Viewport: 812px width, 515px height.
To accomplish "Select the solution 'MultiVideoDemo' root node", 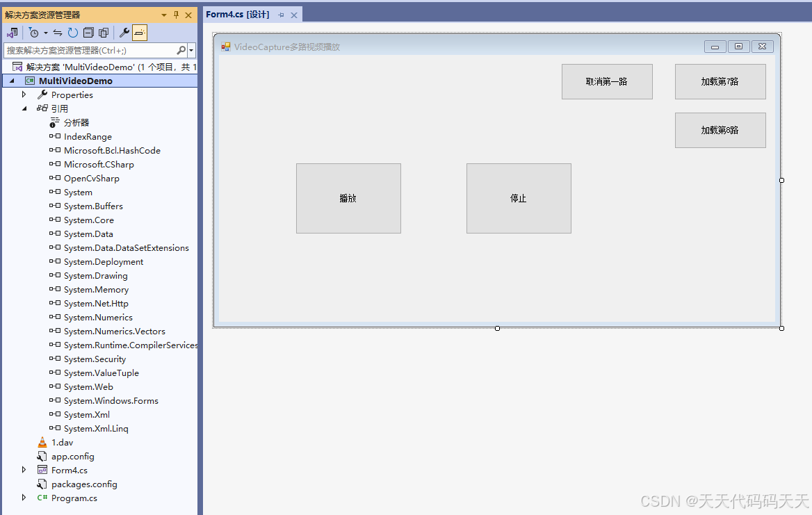I will tap(104, 67).
